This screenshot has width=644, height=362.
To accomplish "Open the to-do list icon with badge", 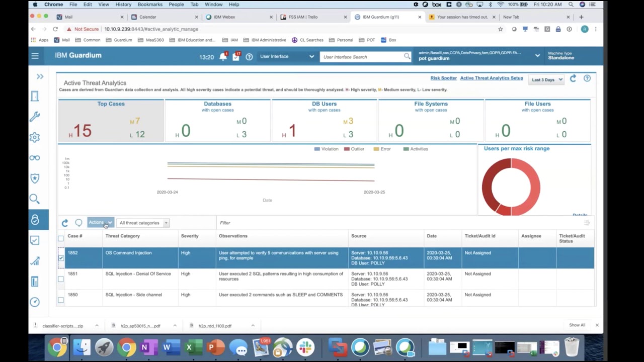I will [236, 57].
